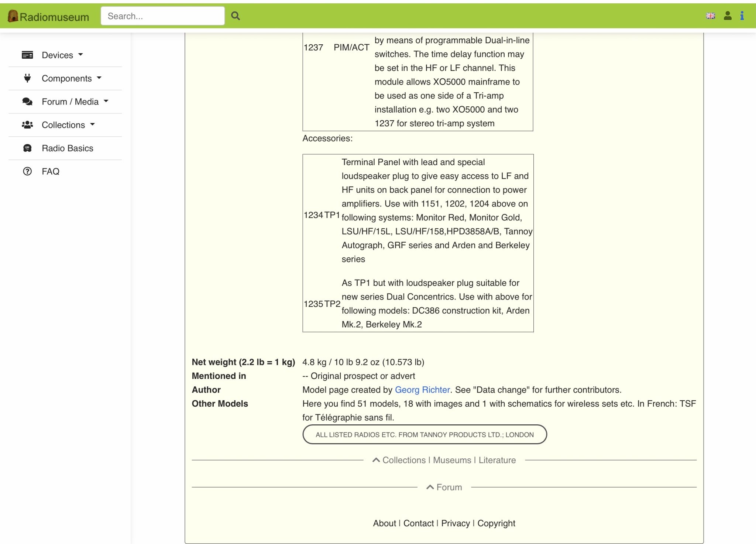Click the Devices radio icon in sidebar
Viewport: 756px width, 544px height.
coord(27,55)
